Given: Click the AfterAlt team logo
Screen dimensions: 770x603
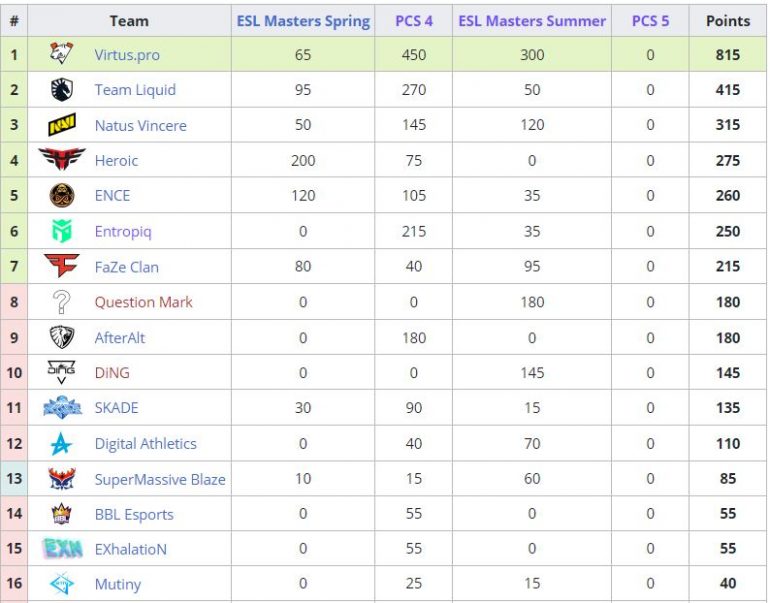Looking at the screenshot, I should [x=62, y=337].
